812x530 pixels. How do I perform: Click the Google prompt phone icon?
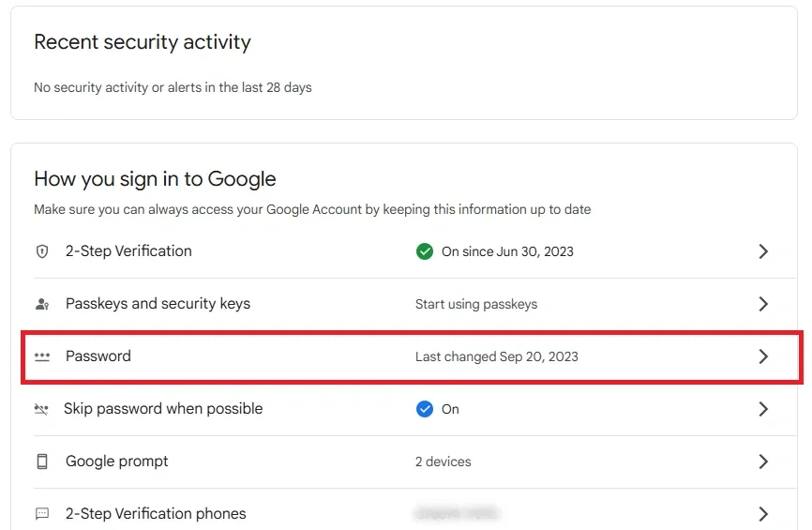[41, 462]
